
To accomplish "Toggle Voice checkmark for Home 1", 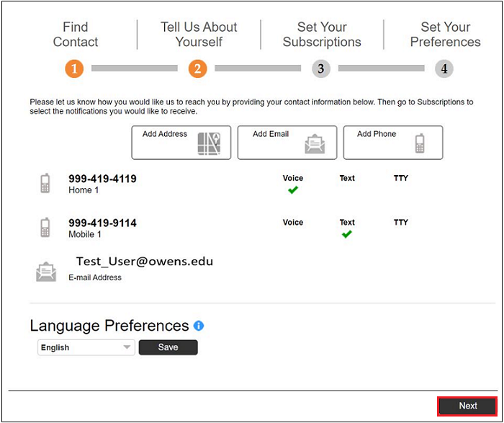I will [292, 190].
